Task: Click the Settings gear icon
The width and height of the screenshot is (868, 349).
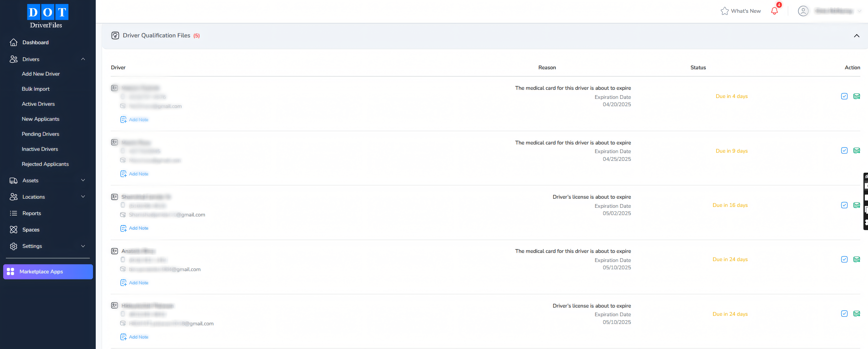Action: pyautogui.click(x=13, y=246)
